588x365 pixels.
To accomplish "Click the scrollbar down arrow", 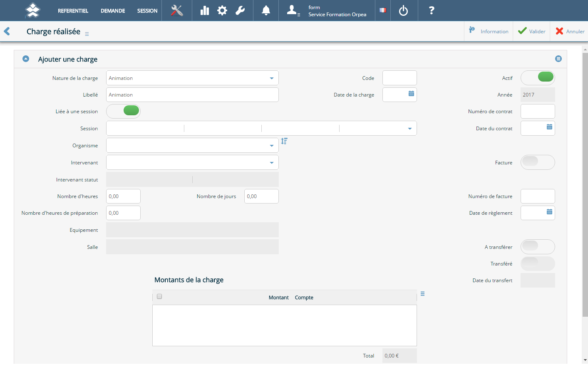I will click(585, 360).
